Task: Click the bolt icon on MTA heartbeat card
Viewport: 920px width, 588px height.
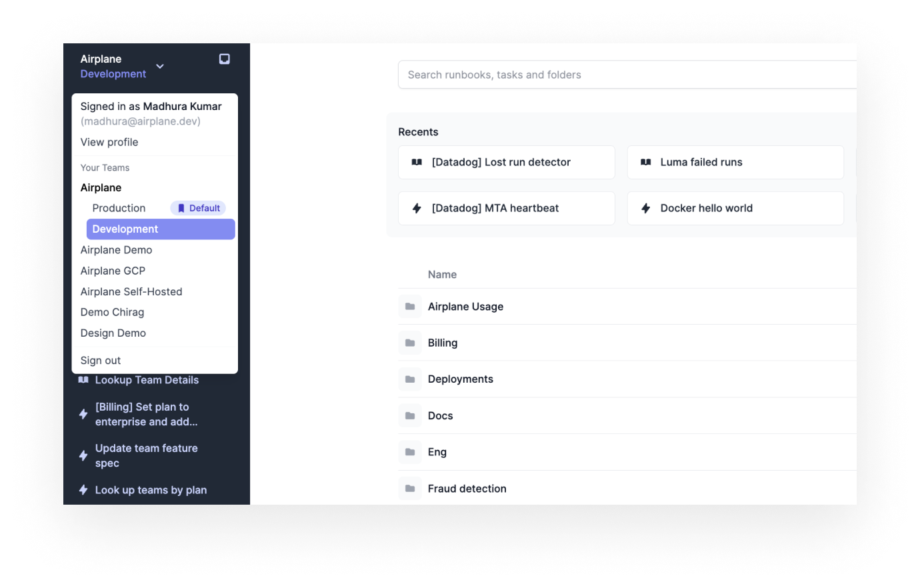Action: (x=417, y=208)
